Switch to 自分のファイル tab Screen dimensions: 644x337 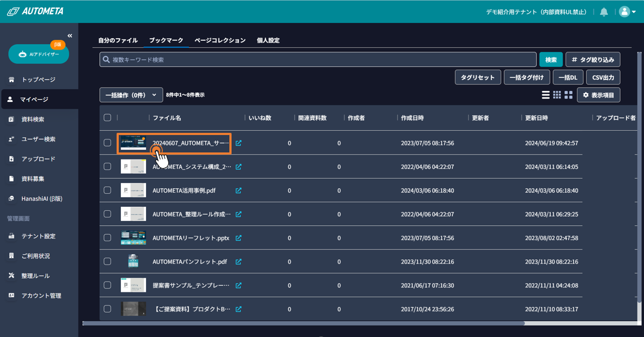118,40
